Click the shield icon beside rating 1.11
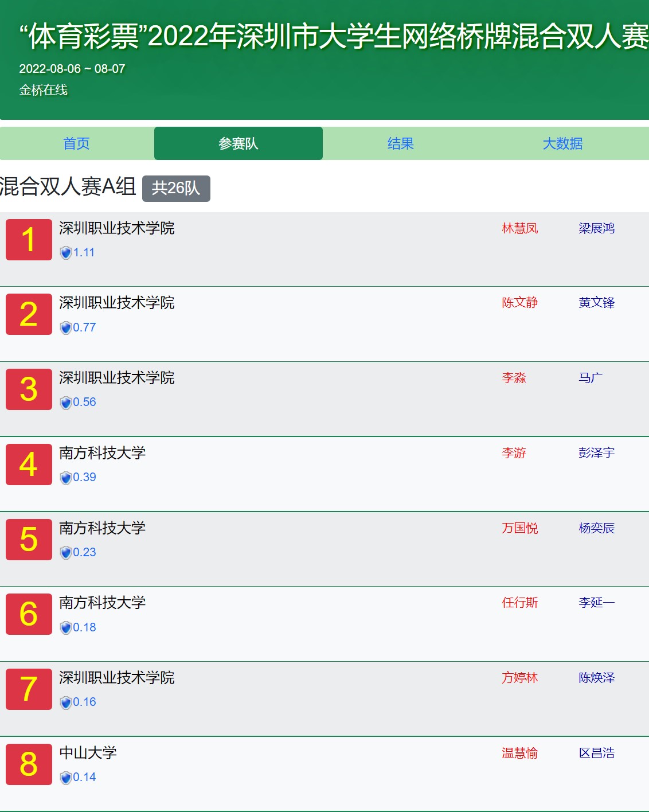Image resolution: width=649 pixels, height=812 pixels. pos(66,253)
